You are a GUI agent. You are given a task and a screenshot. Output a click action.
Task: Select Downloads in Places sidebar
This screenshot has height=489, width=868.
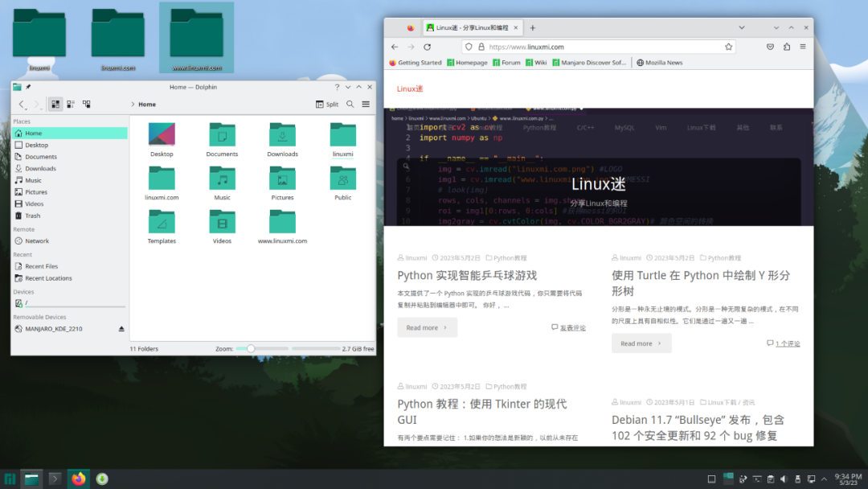pyautogui.click(x=70, y=168)
